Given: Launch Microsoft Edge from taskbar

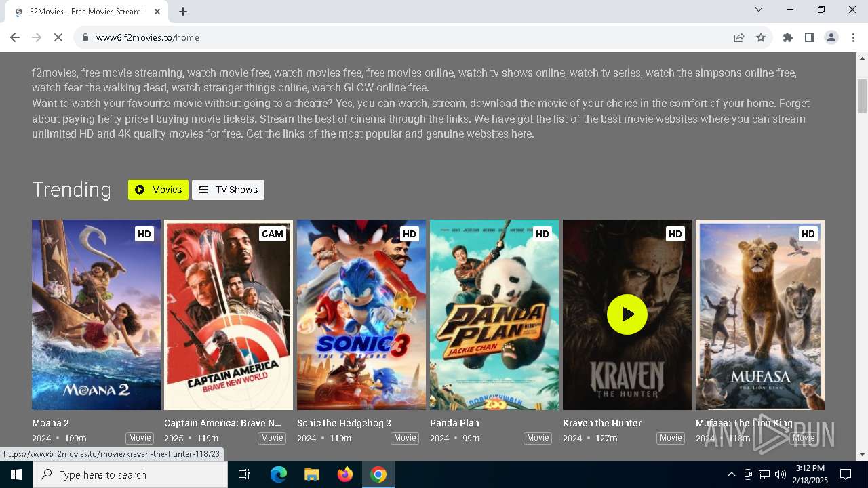Looking at the screenshot, I should [279, 474].
